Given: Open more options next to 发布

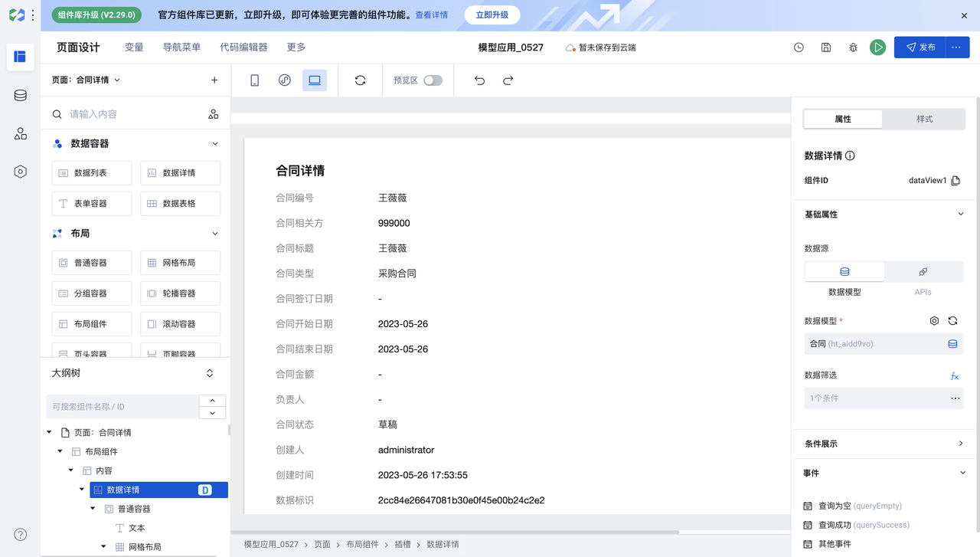Looking at the screenshot, I should pos(957,48).
